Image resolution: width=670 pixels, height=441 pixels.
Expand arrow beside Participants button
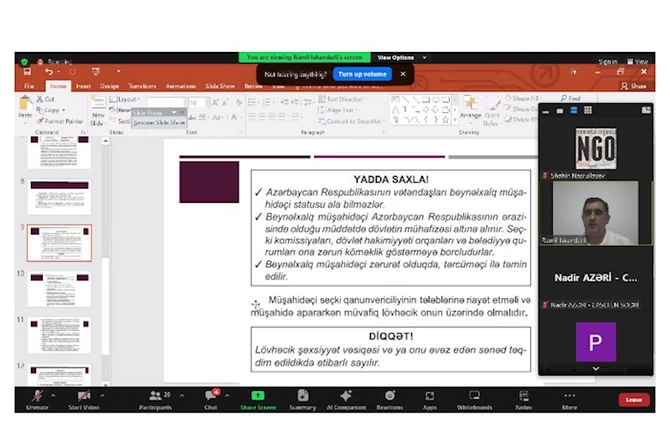[182, 395]
